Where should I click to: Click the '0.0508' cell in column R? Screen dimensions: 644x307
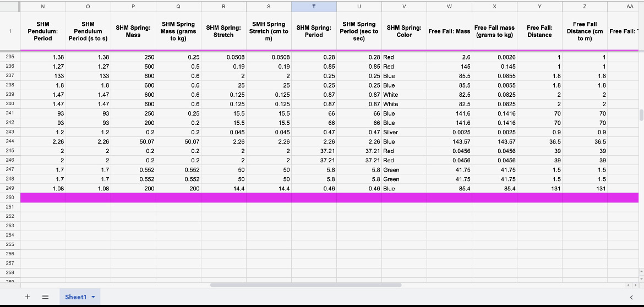click(224, 57)
